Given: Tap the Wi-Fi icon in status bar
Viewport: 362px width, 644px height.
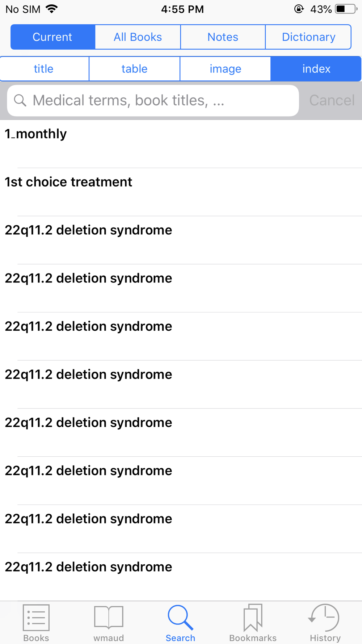Looking at the screenshot, I should pos(52,9).
